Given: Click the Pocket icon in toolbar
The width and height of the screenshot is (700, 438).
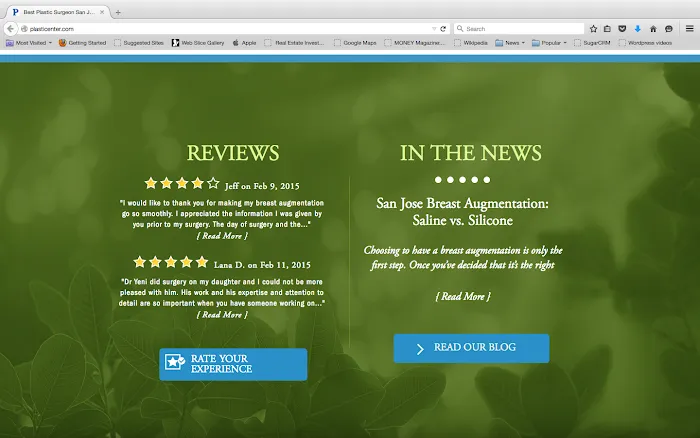Looking at the screenshot, I should 622,29.
